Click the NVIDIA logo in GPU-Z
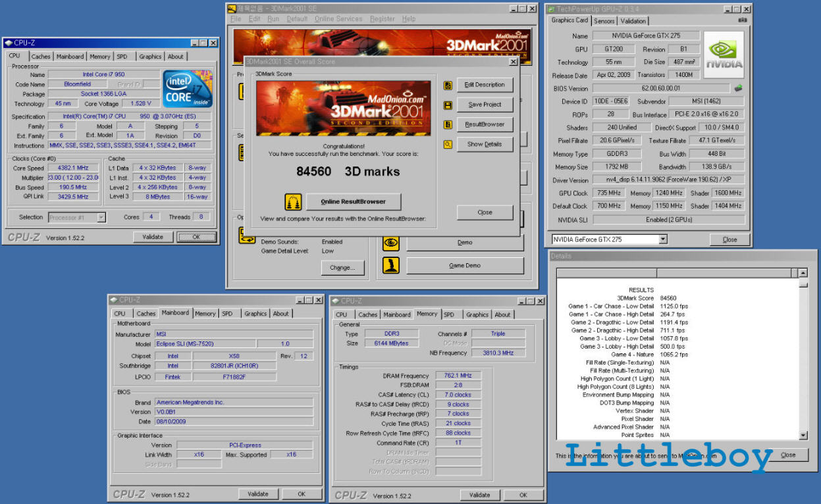Image resolution: width=821 pixels, height=504 pixels. (x=724, y=54)
